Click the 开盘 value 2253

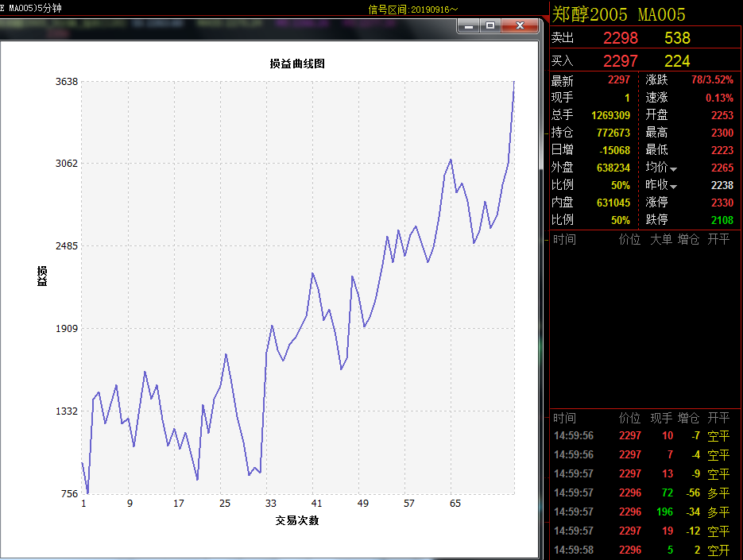pyautogui.click(x=722, y=115)
